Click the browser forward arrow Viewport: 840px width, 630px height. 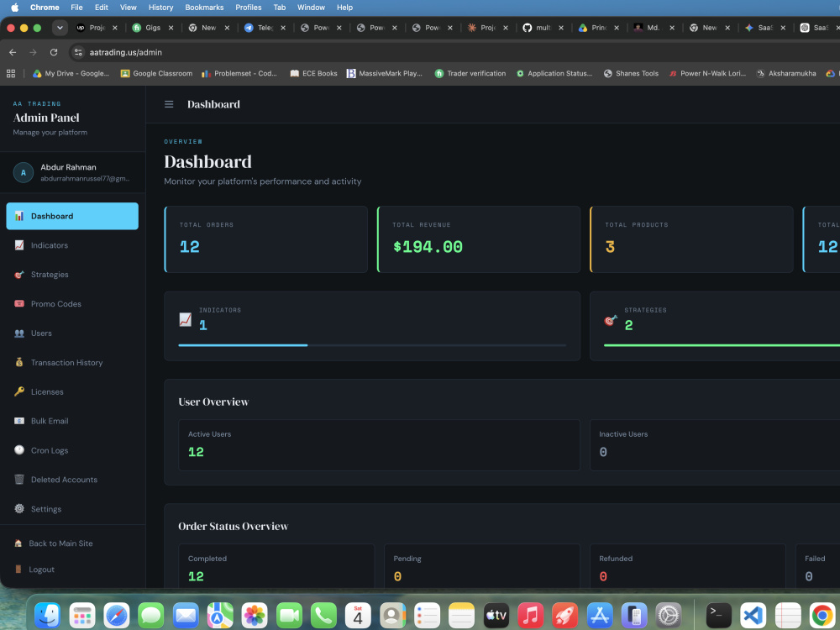coord(34,52)
